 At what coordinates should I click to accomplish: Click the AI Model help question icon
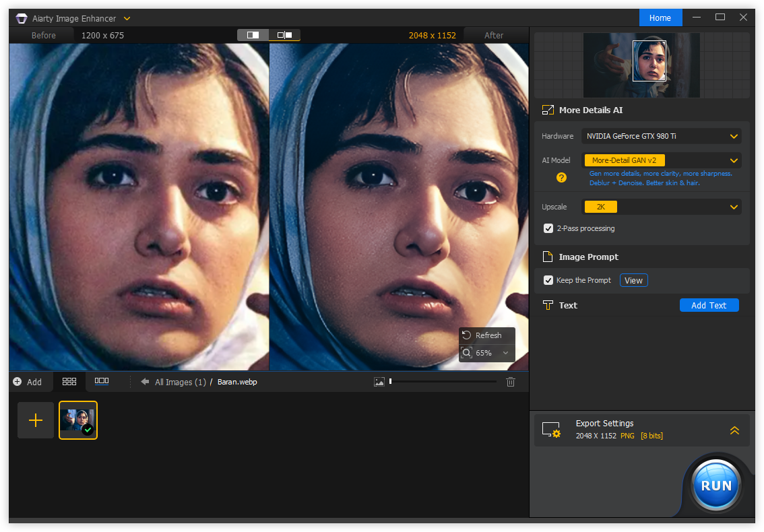(x=561, y=178)
